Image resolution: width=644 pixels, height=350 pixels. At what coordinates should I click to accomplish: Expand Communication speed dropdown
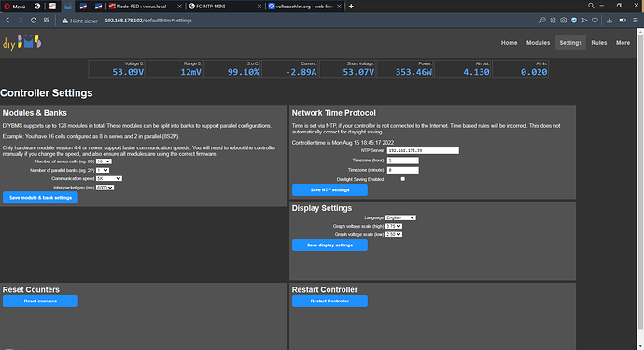point(109,178)
